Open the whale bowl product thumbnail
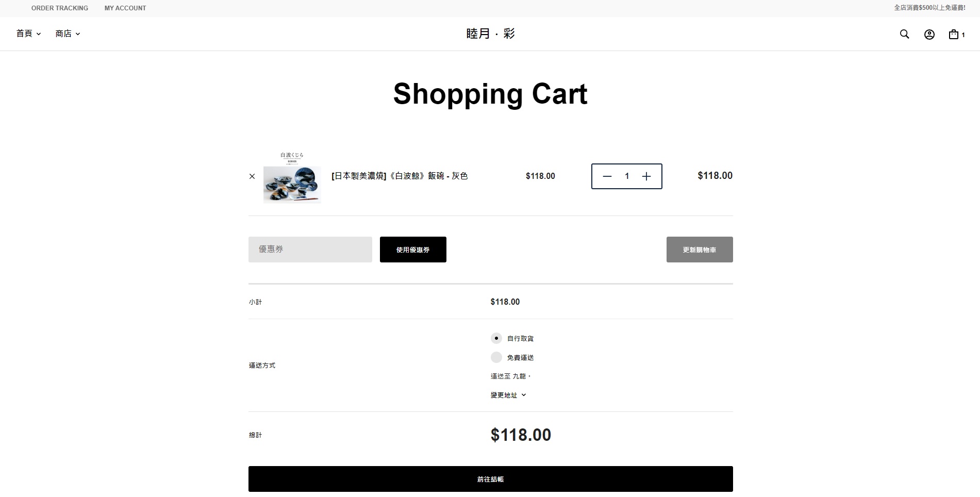This screenshot has height=497, width=980. (292, 178)
